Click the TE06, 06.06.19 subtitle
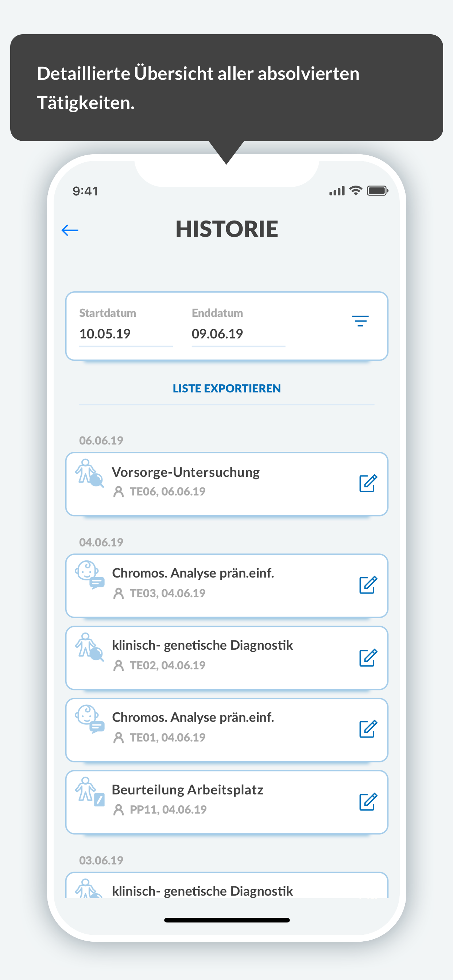The height and width of the screenshot is (980, 453). coord(167,491)
